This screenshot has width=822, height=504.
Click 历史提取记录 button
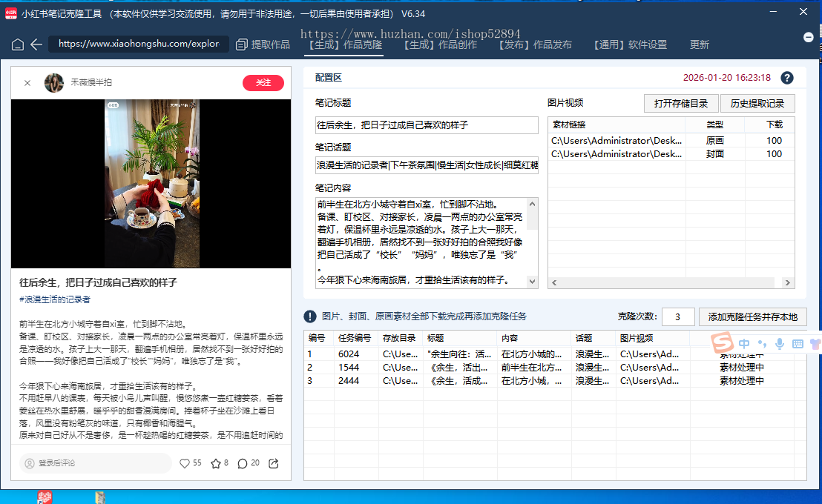pyautogui.click(x=757, y=104)
